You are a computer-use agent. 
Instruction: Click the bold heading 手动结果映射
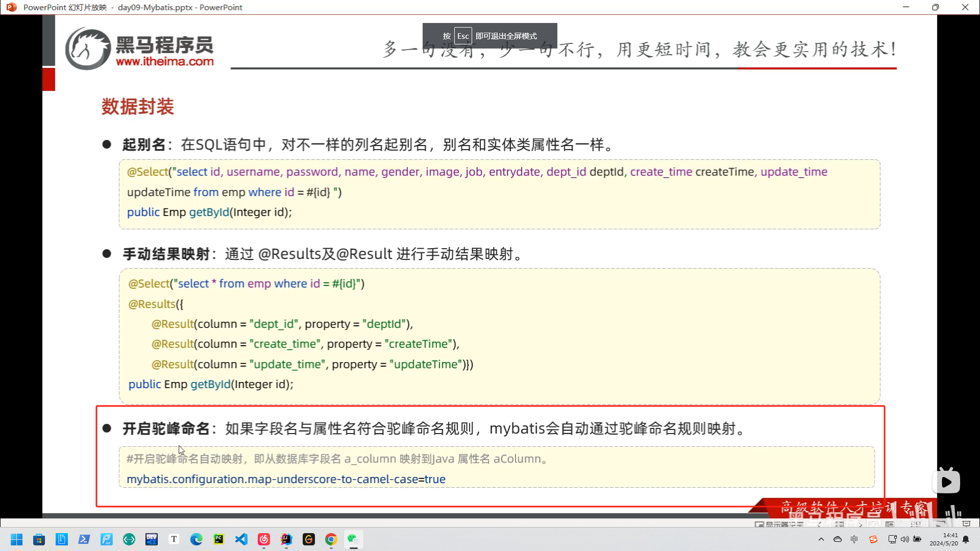pyautogui.click(x=166, y=254)
